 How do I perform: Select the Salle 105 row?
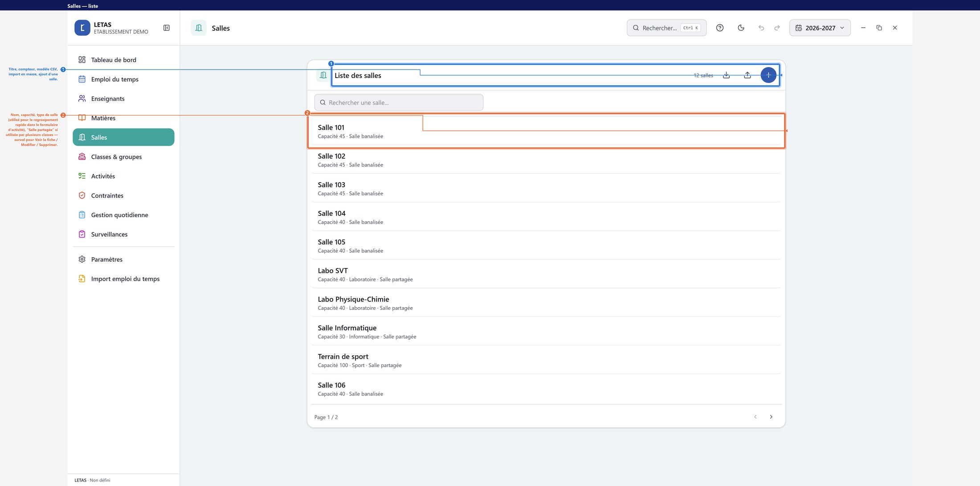click(x=546, y=246)
